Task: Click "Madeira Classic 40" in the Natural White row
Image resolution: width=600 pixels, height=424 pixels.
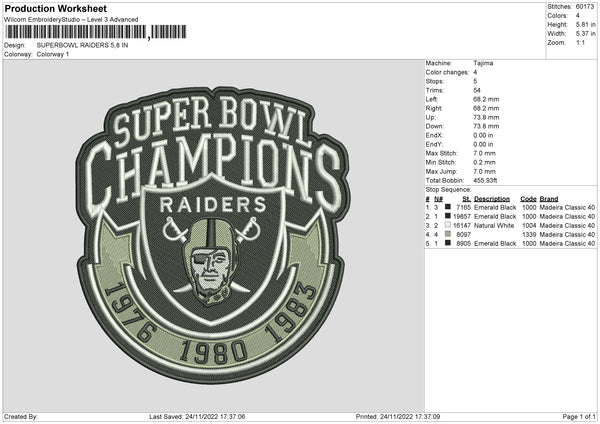Action: click(x=567, y=225)
